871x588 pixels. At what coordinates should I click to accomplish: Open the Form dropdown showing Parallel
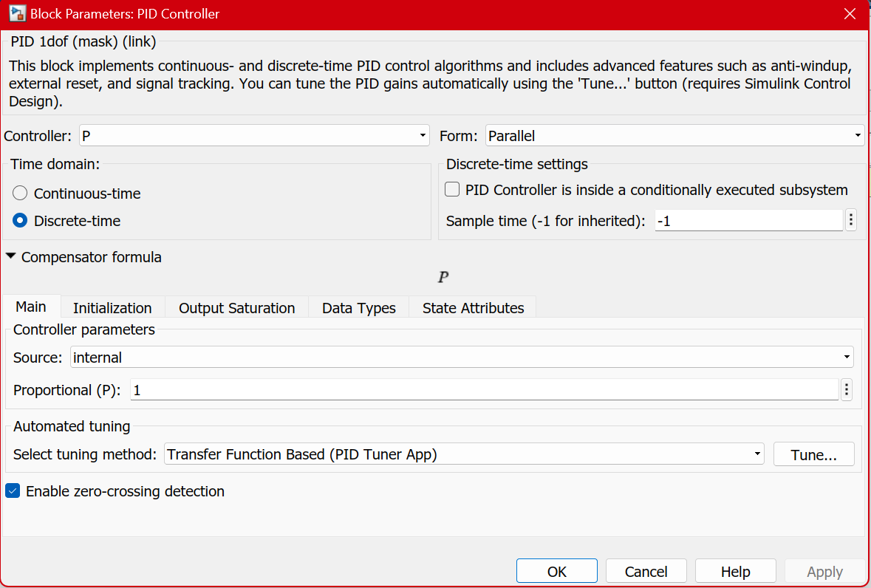coord(674,135)
